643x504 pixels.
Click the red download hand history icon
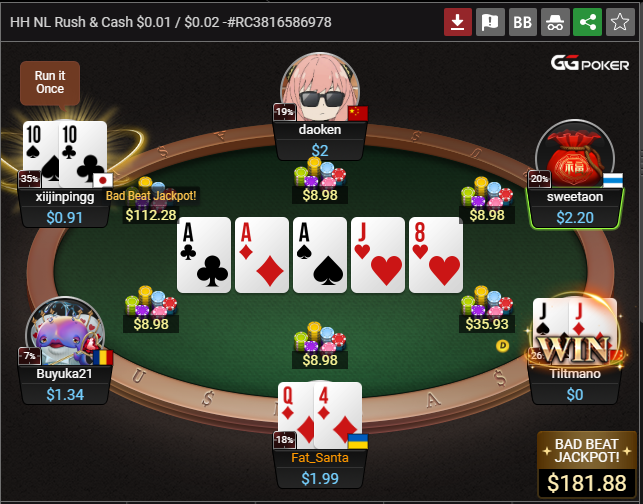[458, 22]
